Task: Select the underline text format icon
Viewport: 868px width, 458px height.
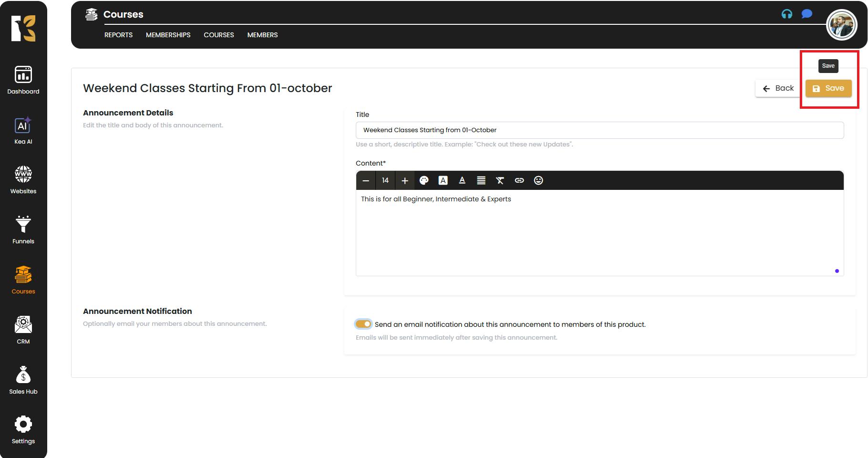Action: 462,180
